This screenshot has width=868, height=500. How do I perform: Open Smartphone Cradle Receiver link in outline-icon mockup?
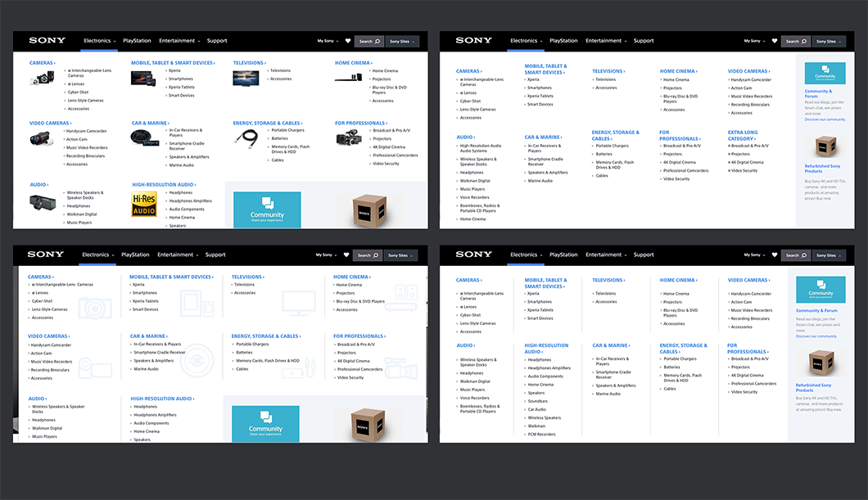[160, 353]
